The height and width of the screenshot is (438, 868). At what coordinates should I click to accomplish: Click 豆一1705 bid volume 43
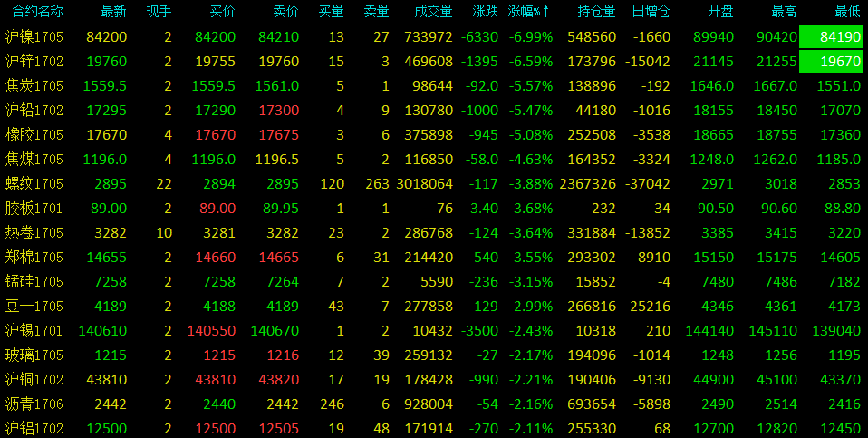336,307
